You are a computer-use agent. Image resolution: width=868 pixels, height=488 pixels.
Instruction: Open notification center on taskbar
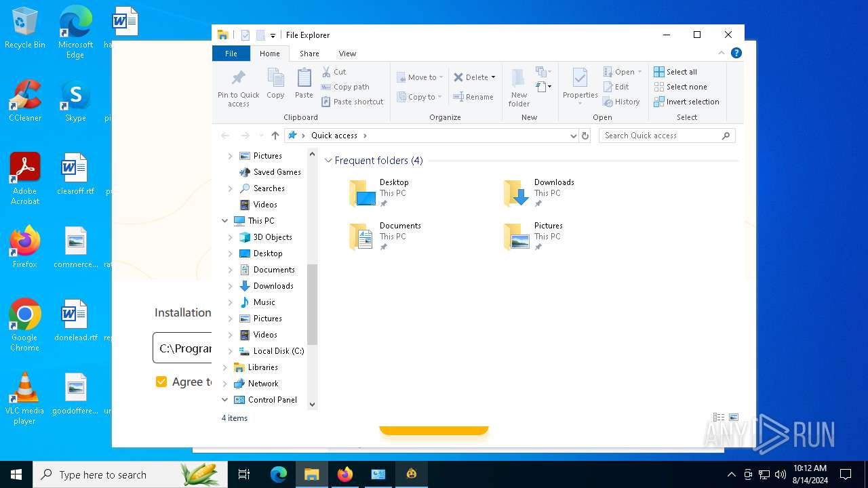846,474
